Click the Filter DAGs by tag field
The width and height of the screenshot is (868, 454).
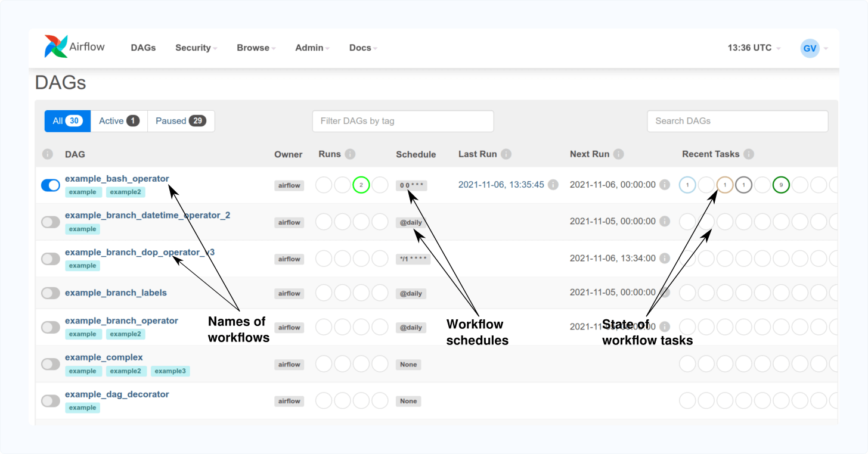[403, 121]
